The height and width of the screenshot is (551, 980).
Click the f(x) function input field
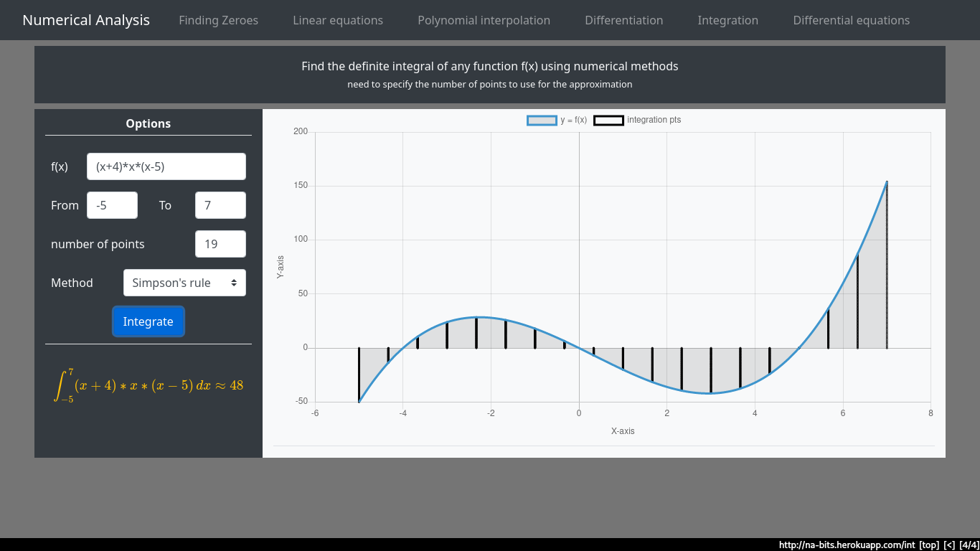pos(166,166)
